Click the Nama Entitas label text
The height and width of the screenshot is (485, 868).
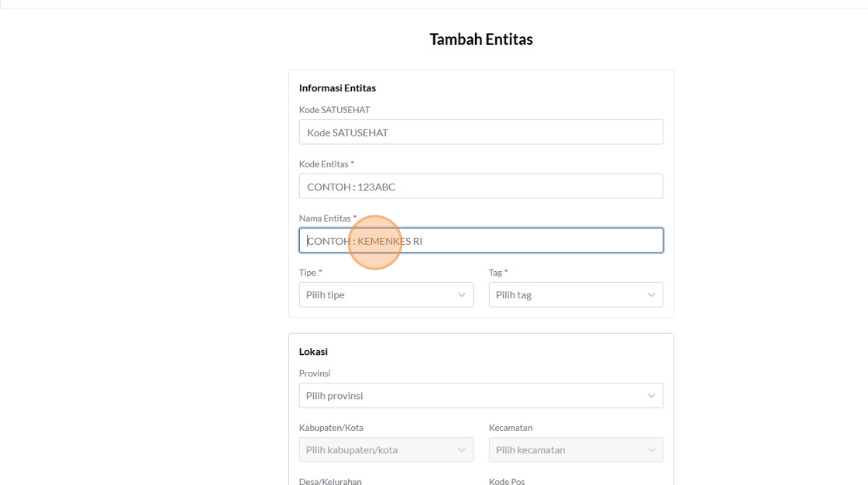pos(325,218)
